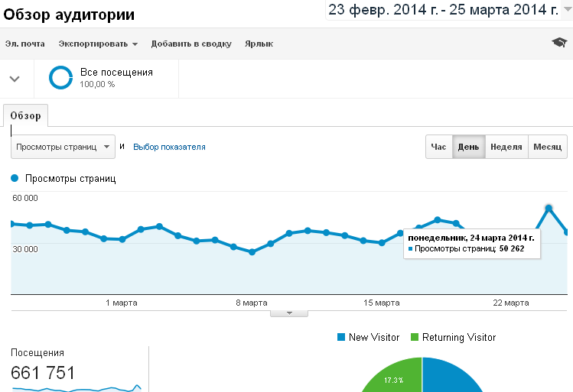
Task: Select the Обзор tab
Action: pyautogui.click(x=25, y=115)
